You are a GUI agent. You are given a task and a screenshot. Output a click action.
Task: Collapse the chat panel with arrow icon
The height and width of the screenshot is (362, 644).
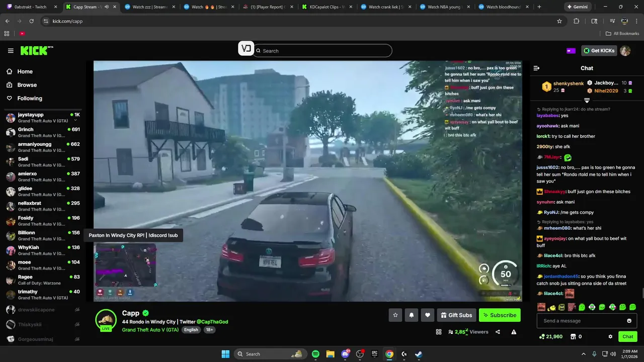pos(536,68)
